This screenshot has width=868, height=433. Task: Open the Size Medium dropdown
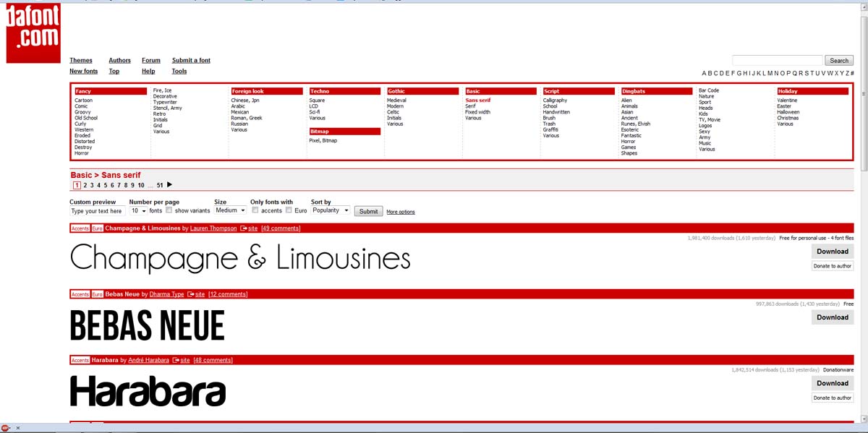click(230, 210)
